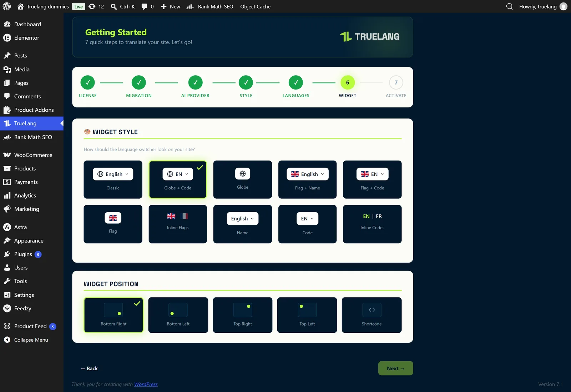Select the Globe only widget style
The height and width of the screenshot is (392, 571).
243,179
